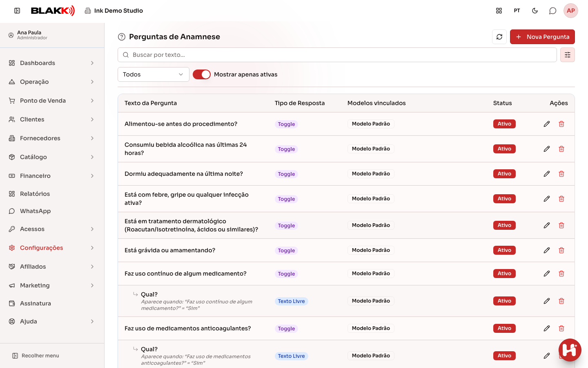Open AP user avatar menu
Screen dimensions: 588x368
(571, 11)
